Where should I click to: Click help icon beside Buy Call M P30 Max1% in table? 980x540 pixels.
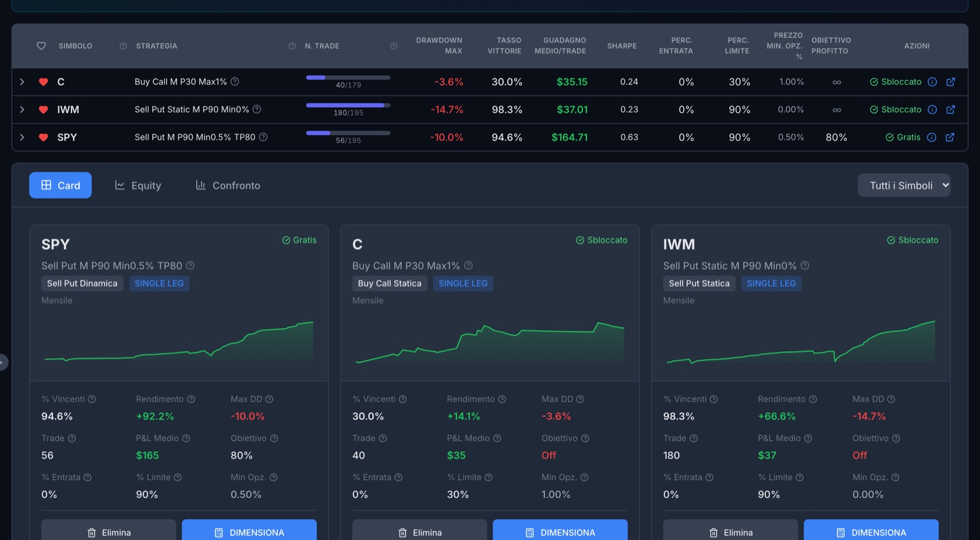[x=235, y=82]
